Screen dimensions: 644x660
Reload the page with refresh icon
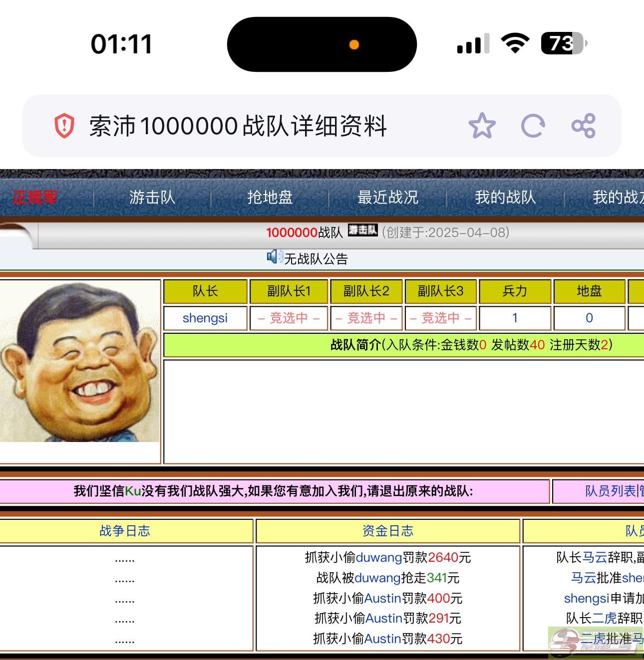pos(533,126)
